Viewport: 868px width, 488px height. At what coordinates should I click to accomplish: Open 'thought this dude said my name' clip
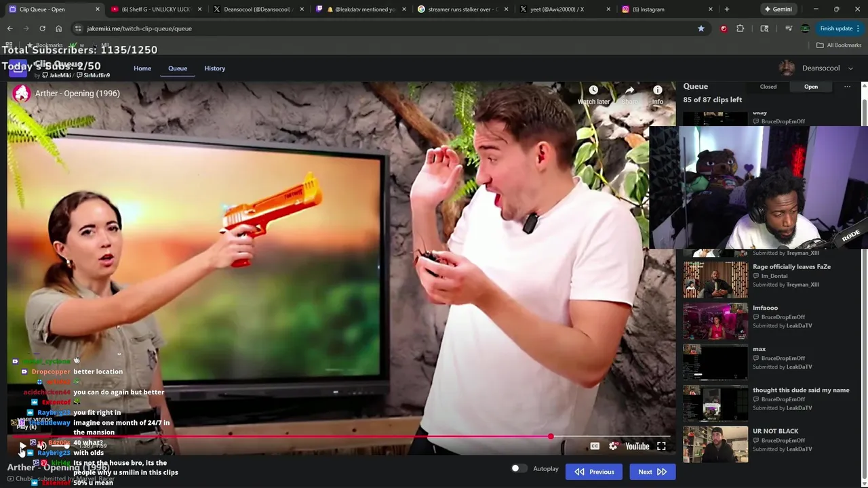(801, 390)
